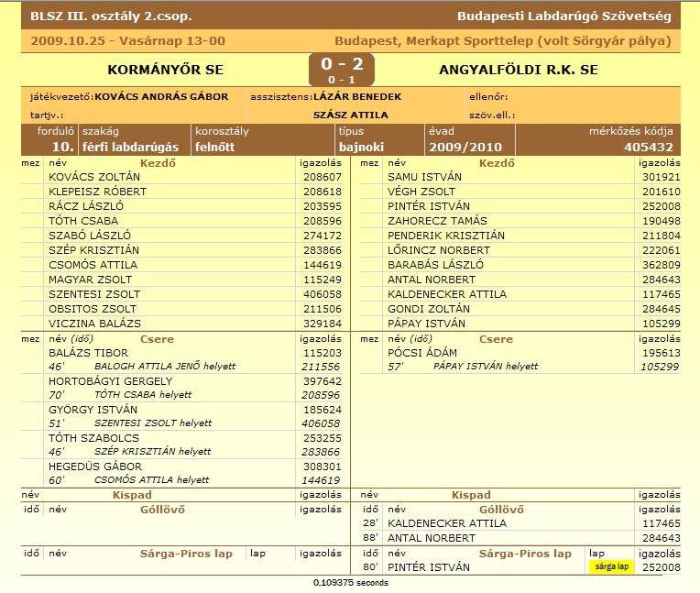Click the round number 10.

point(62,147)
